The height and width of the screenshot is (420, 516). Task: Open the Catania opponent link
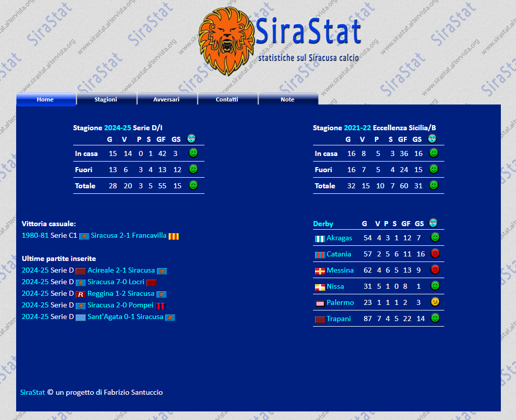339,254
